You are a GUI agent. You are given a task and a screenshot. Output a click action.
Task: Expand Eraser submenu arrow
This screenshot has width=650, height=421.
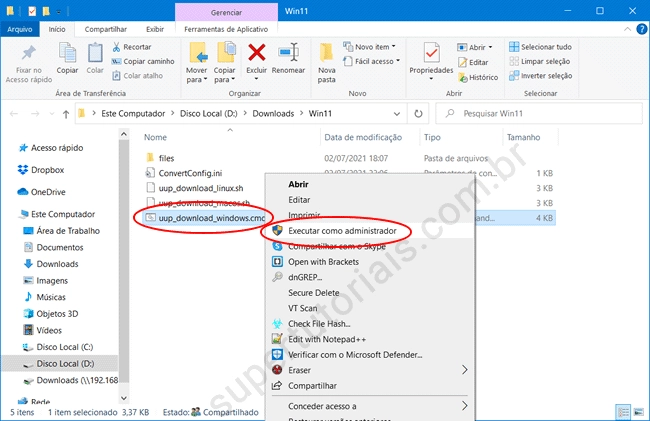click(x=465, y=370)
